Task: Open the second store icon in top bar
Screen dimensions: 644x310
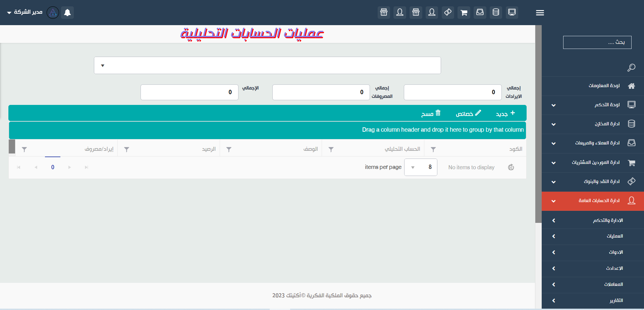Action: 416,12
